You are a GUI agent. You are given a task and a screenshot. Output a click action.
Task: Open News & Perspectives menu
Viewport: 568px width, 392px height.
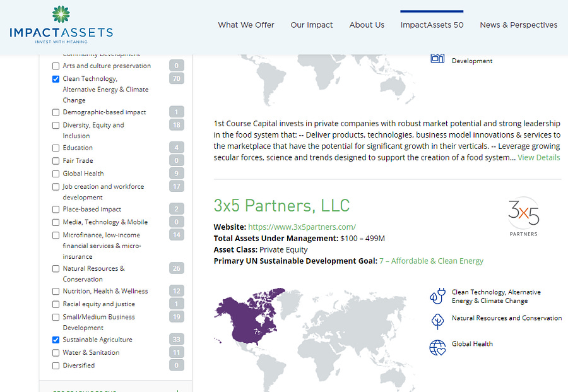click(518, 25)
